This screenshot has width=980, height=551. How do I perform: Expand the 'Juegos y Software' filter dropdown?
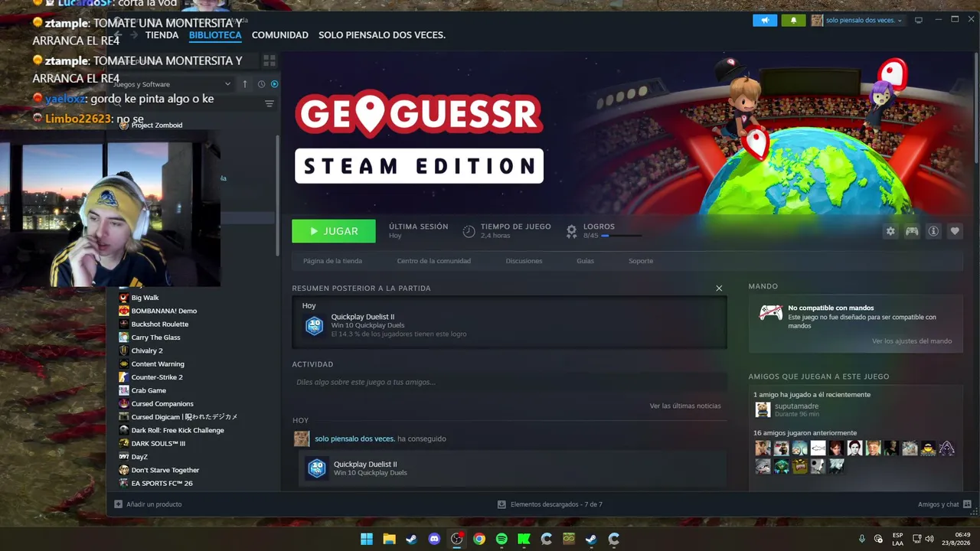(172, 84)
